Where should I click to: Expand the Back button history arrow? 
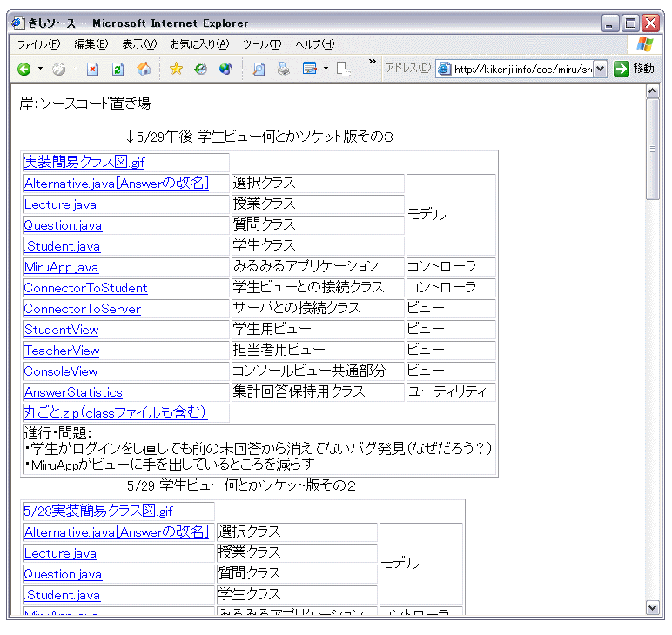[40, 70]
